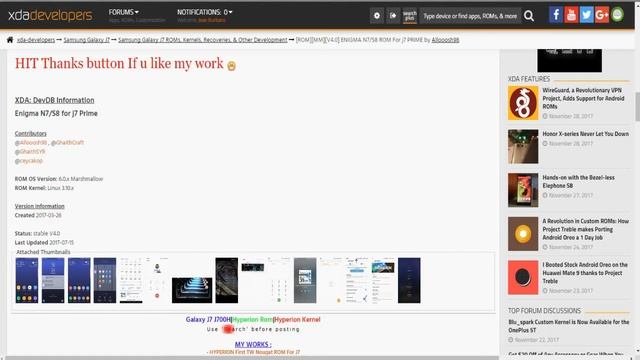
Task: Click the 'Last Updated' text line
Action: pos(44,242)
